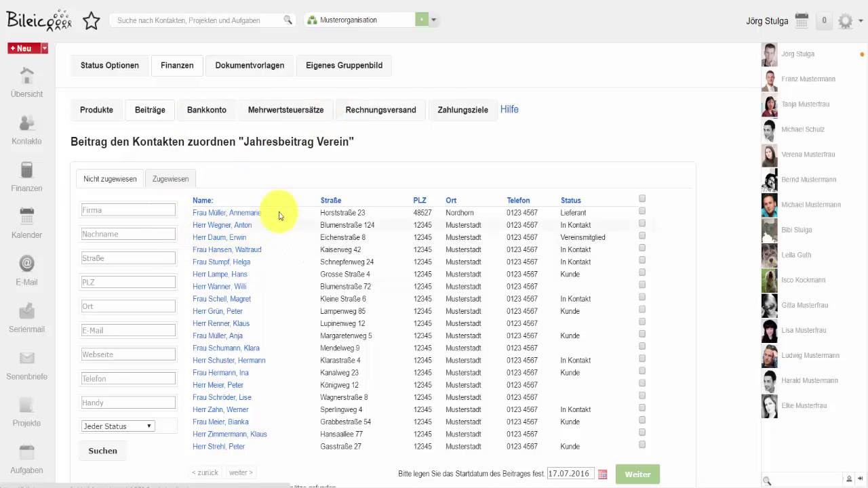Expand the arrow beside the green organisation button
The height and width of the screenshot is (488, 868).
433,20
